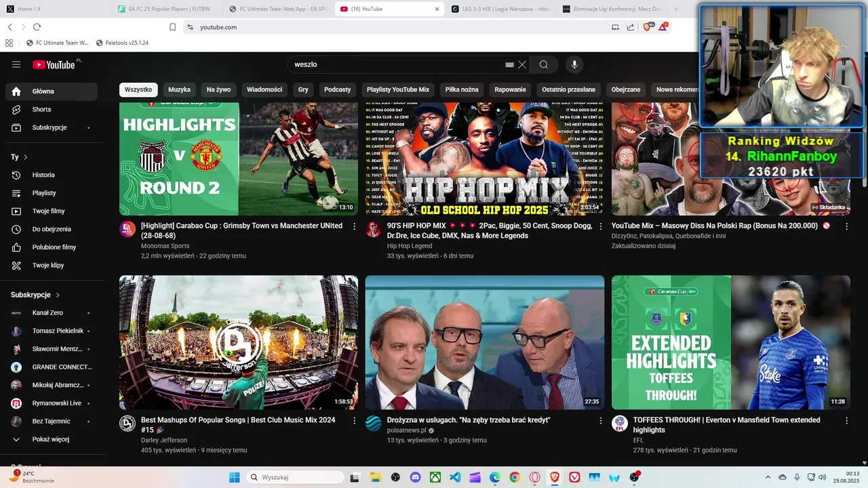Image resolution: width=868 pixels, height=488 pixels.
Task: Open options menu for 90'S HIP HOP MIX
Action: pos(600,226)
